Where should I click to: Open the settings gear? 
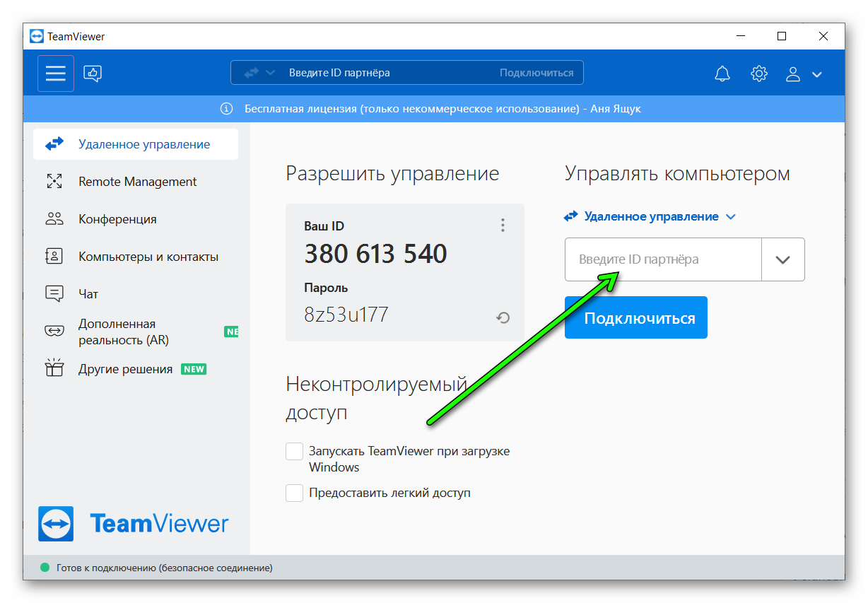pos(759,74)
